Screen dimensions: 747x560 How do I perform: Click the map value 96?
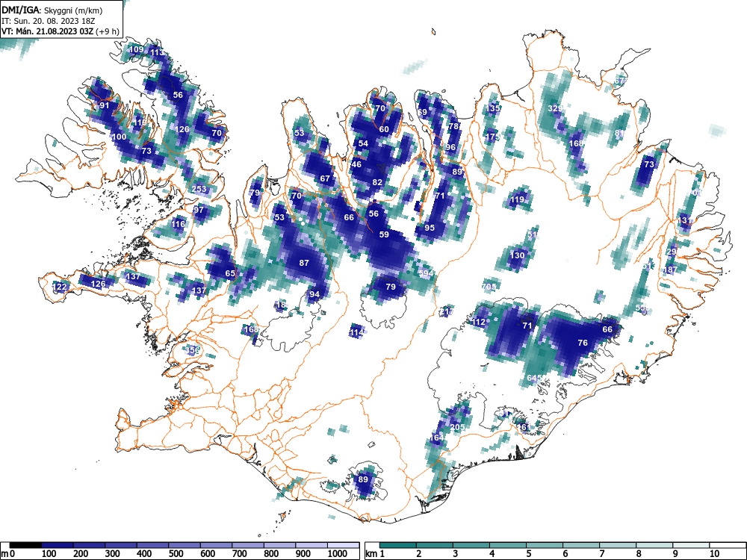(450, 147)
